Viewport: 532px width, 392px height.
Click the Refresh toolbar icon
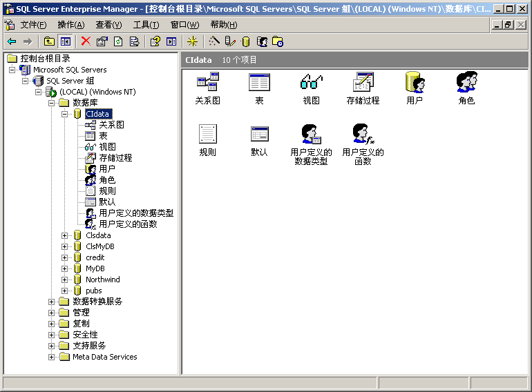pos(118,41)
